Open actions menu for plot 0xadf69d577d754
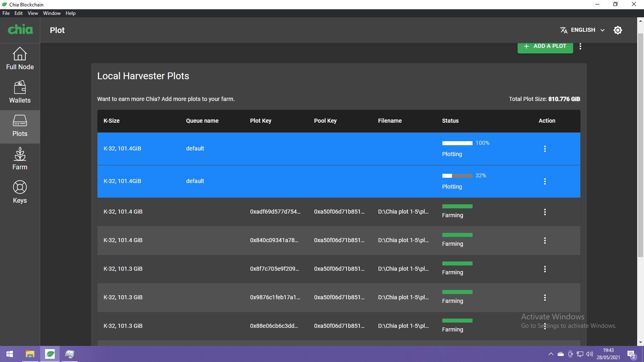Screen dimensions: 644x362 point(545,212)
